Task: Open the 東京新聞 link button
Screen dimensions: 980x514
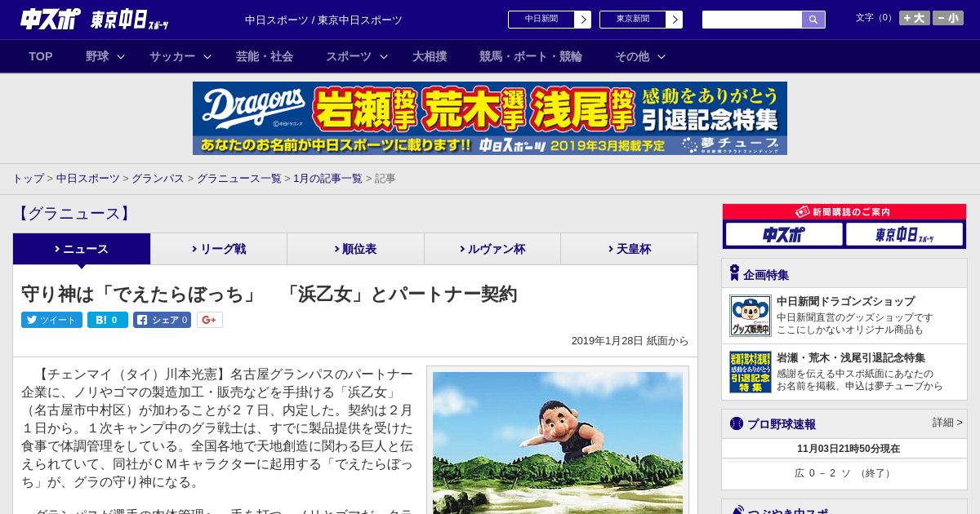Action: click(633, 20)
